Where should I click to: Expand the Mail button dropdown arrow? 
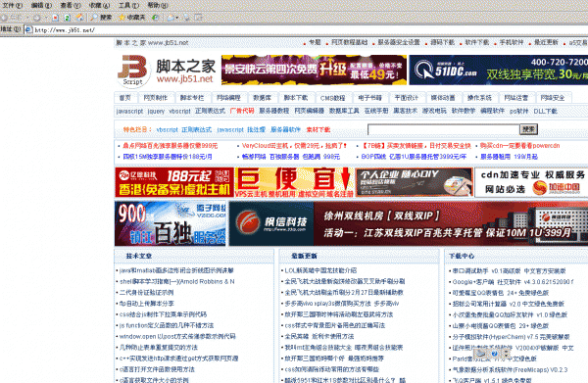pyautogui.click(x=177, y=18)
